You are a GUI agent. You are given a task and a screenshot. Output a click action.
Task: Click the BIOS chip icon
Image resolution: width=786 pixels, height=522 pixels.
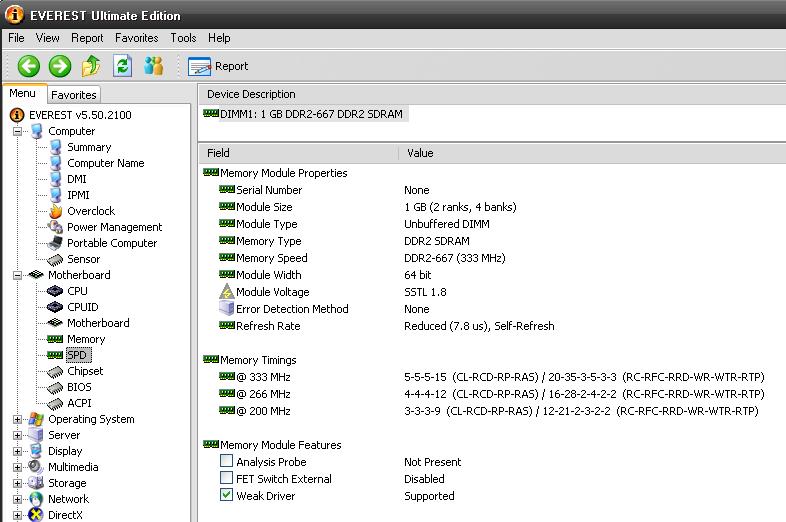click(55, 388)
